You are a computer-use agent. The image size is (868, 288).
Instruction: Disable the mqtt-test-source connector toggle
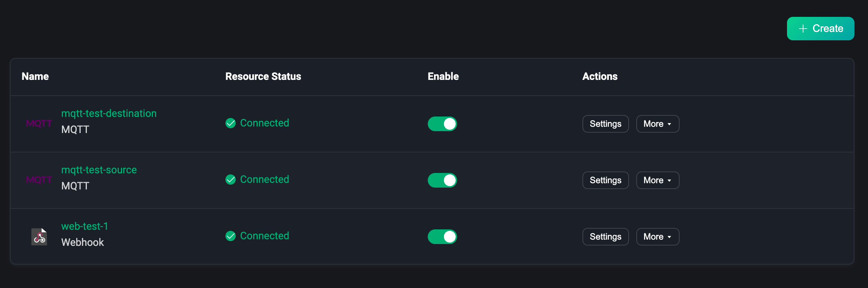click(442, 180)
